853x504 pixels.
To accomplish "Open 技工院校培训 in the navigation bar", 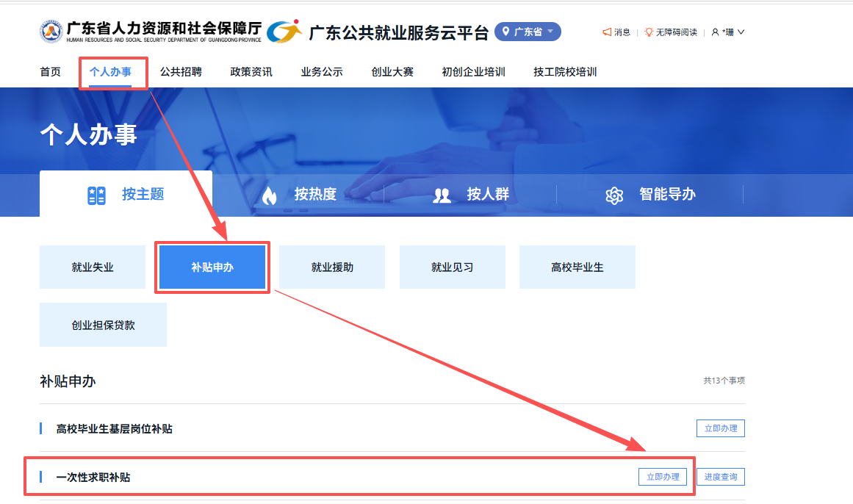I will pyautogui.click(x=565, y=72).
